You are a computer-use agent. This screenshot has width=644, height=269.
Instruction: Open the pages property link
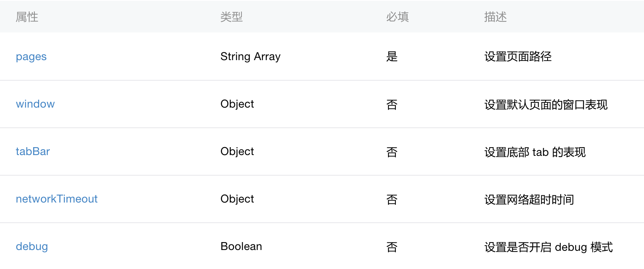pyautogui.click(x=31, y=57)
